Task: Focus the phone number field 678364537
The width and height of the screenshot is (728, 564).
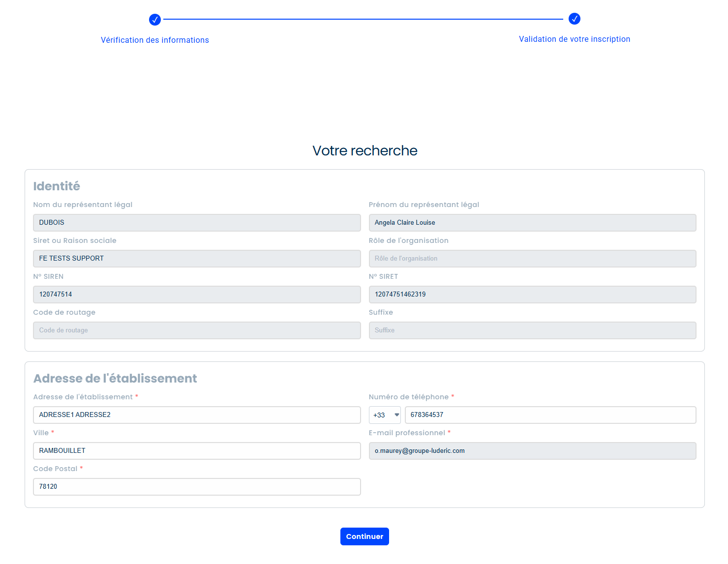Action: tap(550, 415)
